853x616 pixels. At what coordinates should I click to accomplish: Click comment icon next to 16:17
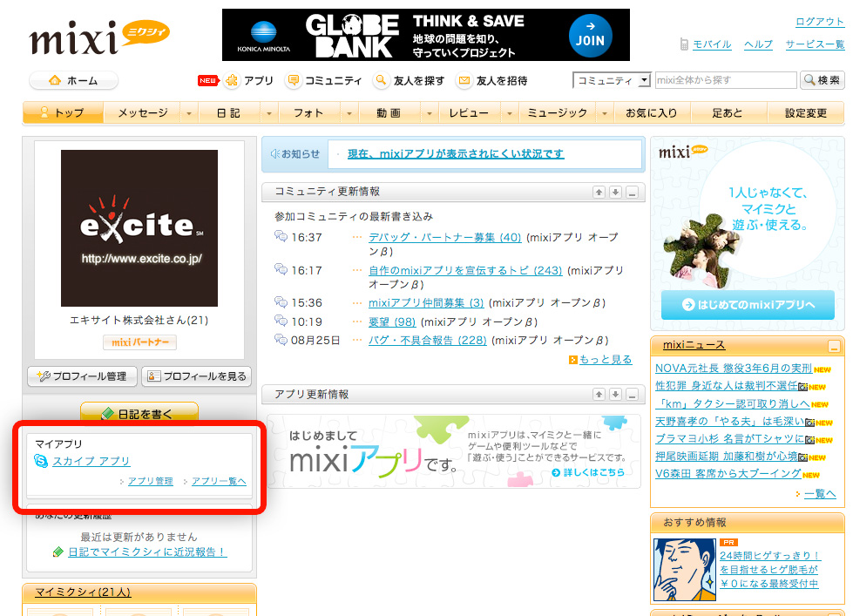click(281, 269)
